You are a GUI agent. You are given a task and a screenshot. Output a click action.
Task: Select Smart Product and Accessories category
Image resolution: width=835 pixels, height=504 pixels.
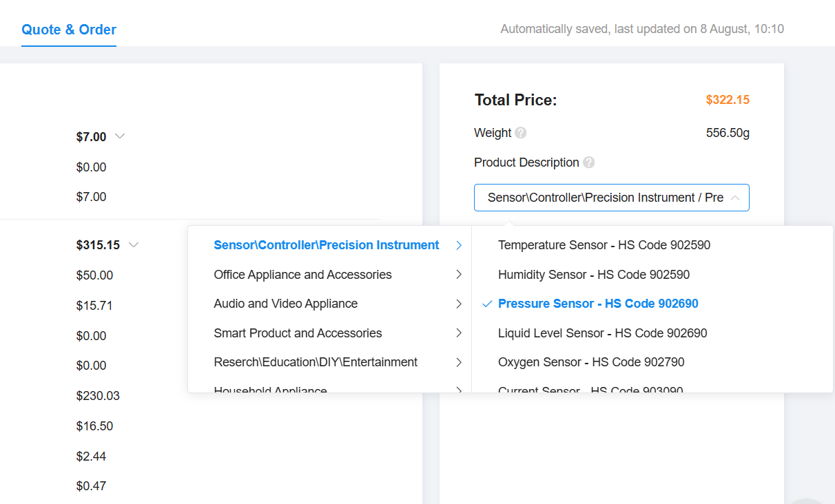(298, 333)
